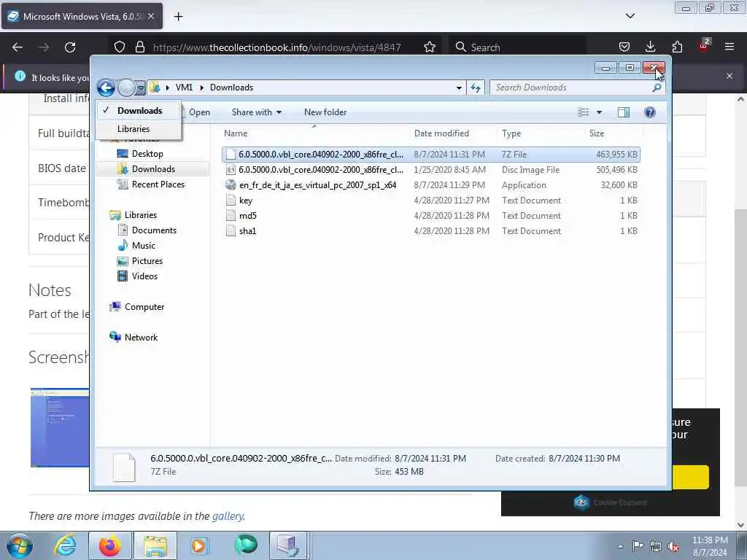Open Firefox extensions menu

[677, 47]
